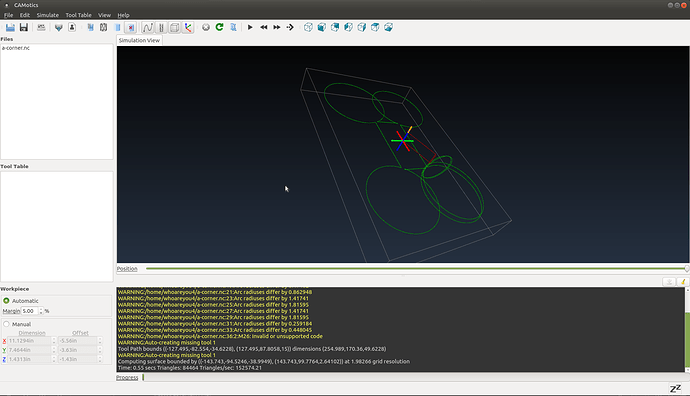Increase the Margin percentage value

click(41, 309)
